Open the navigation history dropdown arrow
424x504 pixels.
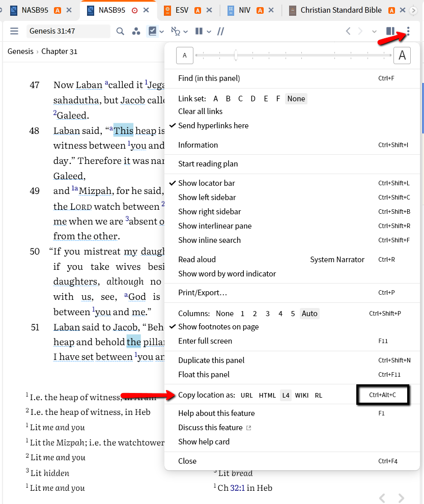point(374,32)
